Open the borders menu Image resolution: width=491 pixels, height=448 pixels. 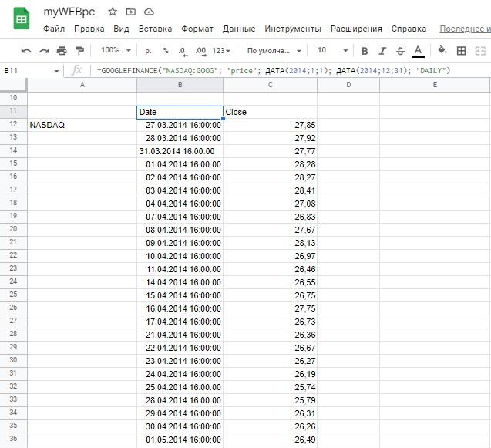coord(461,51)
